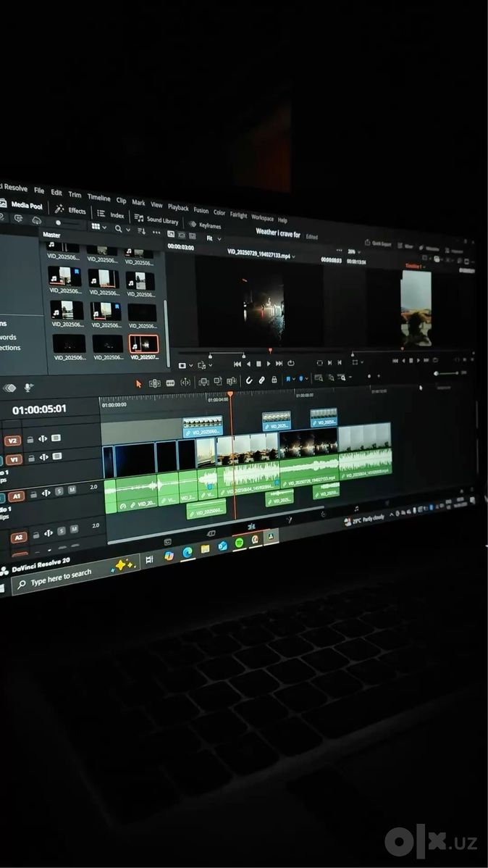Click the Overwrite Clip toolbar icon
Screen dimensions: 488x868
(217, 381)
